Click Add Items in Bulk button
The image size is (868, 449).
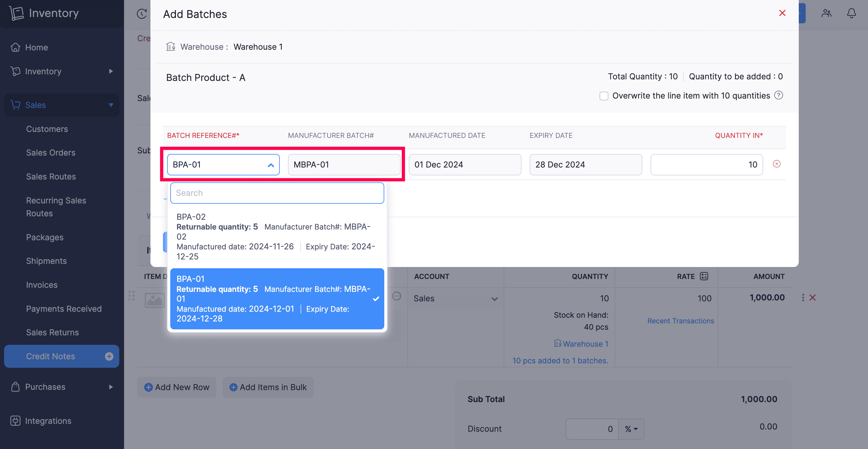click(x=268, y=387)
